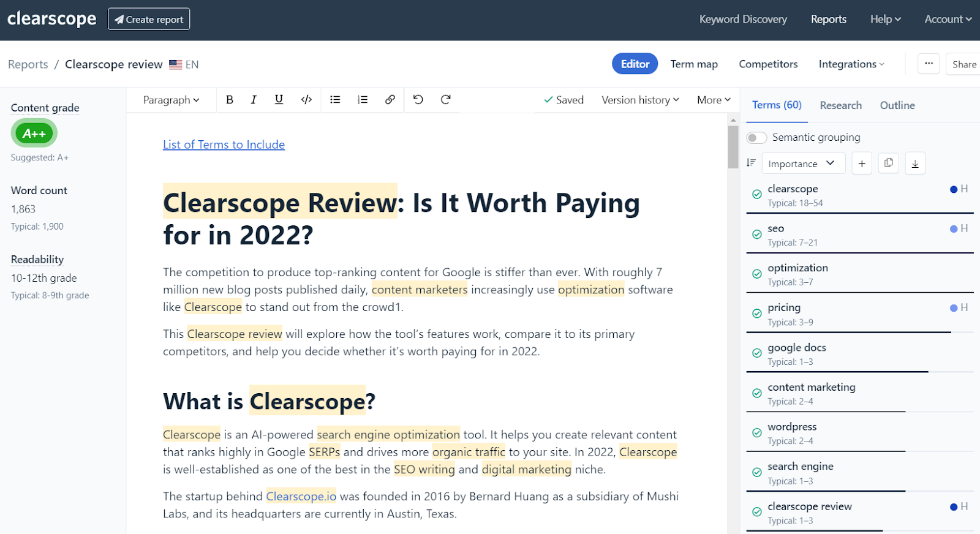Click the underline formatting icon
Screen dimensions: 980x534
point(279,100)
